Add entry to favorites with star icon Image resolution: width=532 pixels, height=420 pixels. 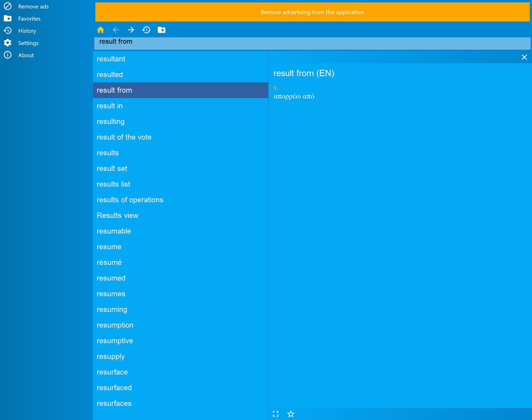tap(291, 414)
